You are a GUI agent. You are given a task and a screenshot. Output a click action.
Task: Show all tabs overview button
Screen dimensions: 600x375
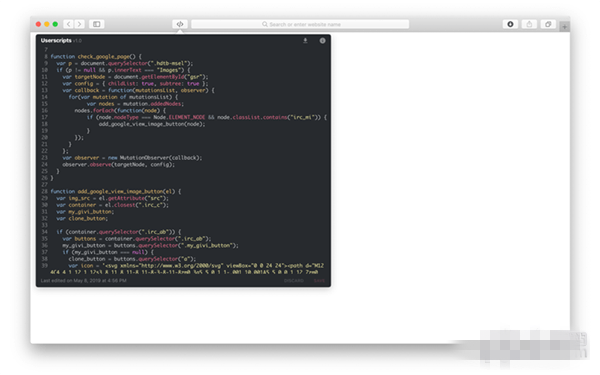pyautogui.click(x=548, y=24)
